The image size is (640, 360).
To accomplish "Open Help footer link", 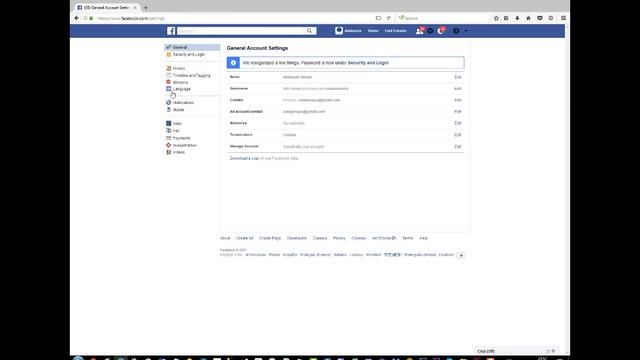I will [424, 238].
